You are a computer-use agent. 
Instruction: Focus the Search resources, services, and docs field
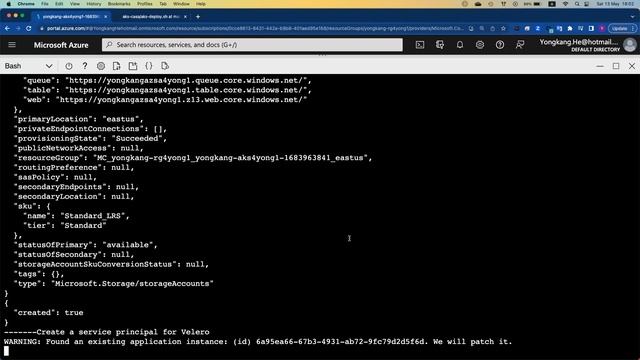(x=252, y=44)
